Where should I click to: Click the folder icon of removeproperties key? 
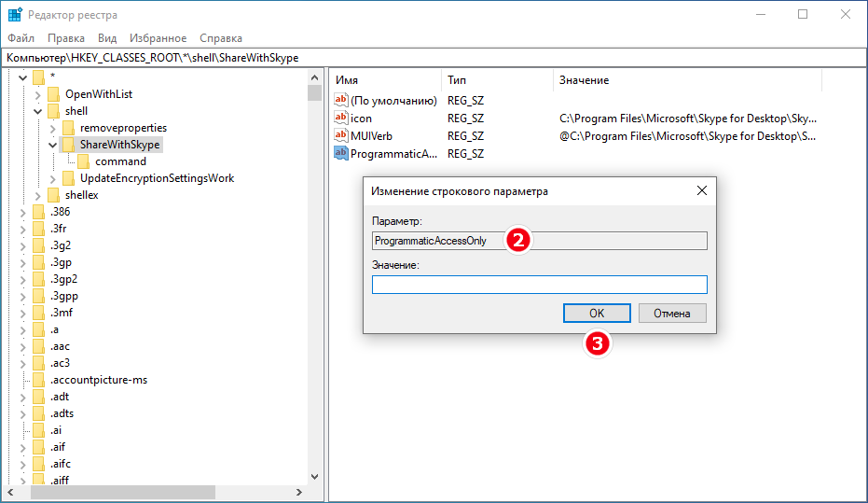point(69,128)
